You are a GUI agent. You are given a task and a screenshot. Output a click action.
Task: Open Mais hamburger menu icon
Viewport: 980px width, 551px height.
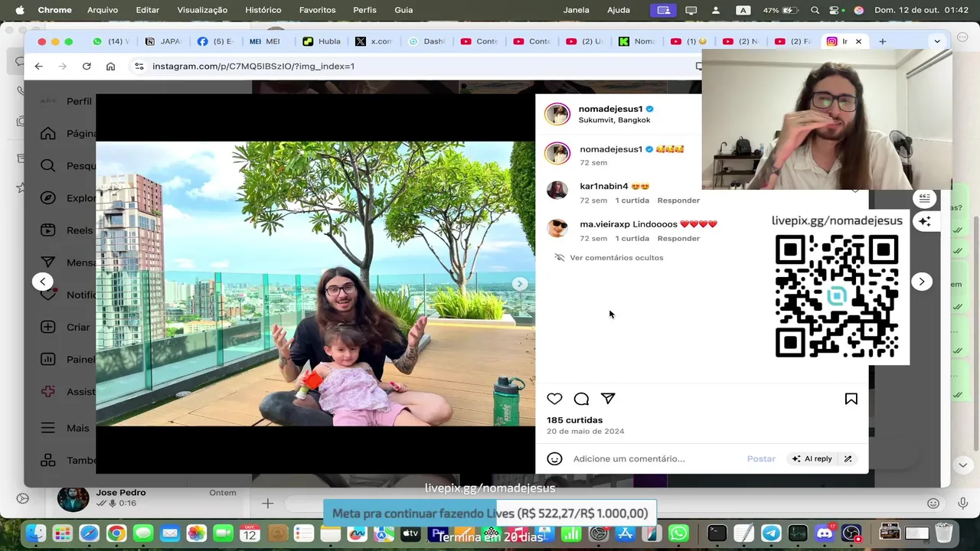(x=48, y=428)
